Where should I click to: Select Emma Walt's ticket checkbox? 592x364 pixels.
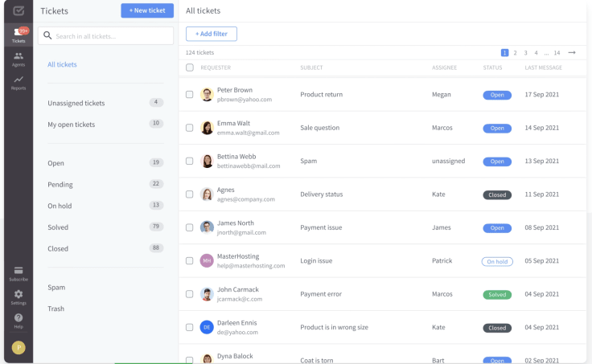pyautogui.click(x=190, y=128)
